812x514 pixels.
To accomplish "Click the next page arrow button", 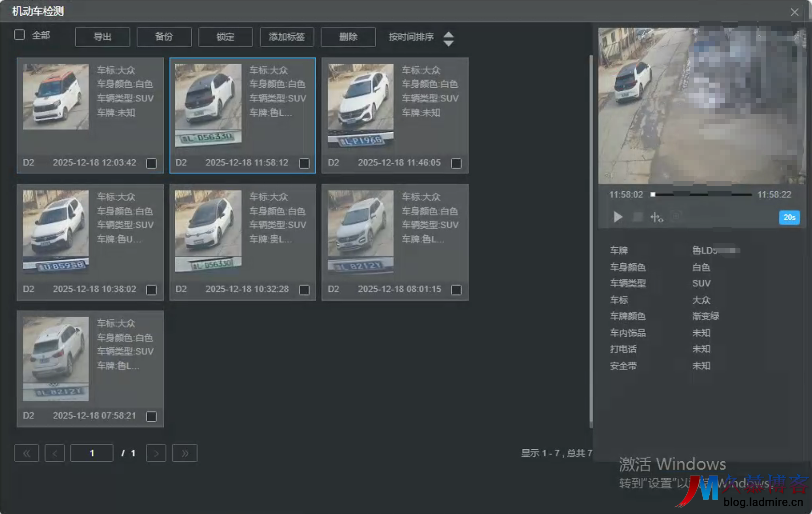I will 156,453.
